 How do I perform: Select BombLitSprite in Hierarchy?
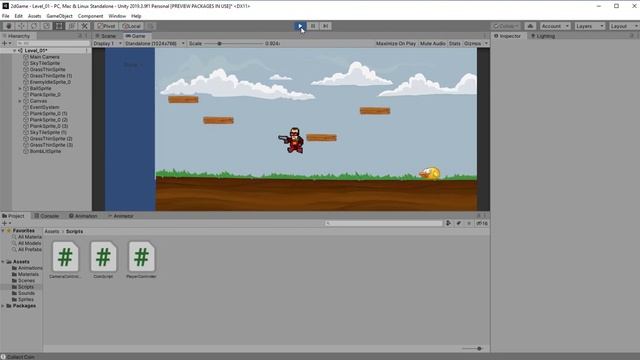coord(45,151)
